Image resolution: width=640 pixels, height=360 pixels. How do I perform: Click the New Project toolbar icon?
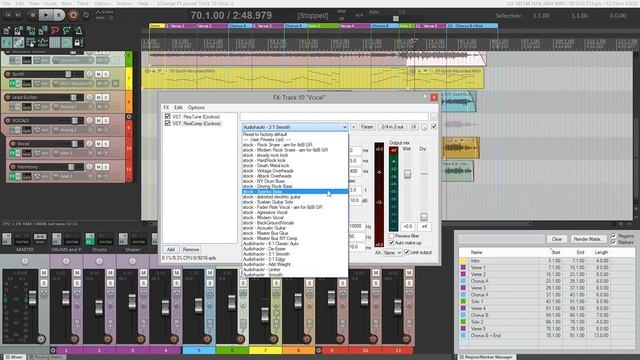pos(7,31)
